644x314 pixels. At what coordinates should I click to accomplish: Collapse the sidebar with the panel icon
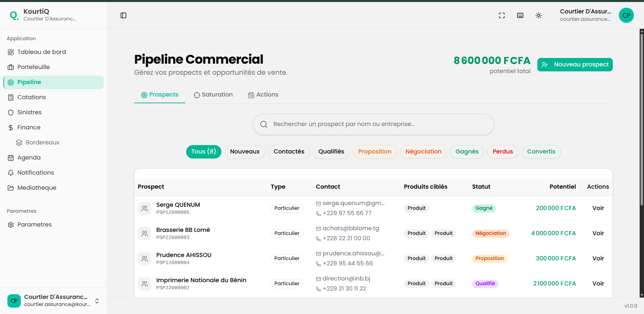tap(123, 15)
